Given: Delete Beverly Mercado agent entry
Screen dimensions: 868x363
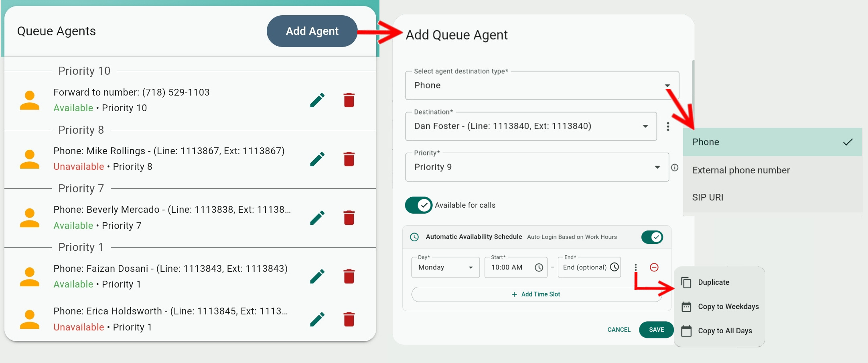Looking at the screenshot, I should click(349, 218).
